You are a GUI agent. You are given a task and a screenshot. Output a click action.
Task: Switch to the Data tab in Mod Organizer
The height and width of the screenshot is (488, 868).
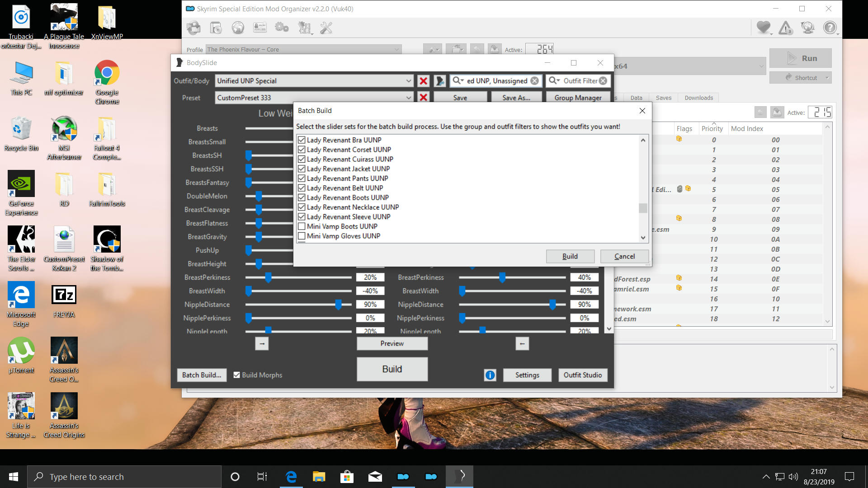point(636,98)
